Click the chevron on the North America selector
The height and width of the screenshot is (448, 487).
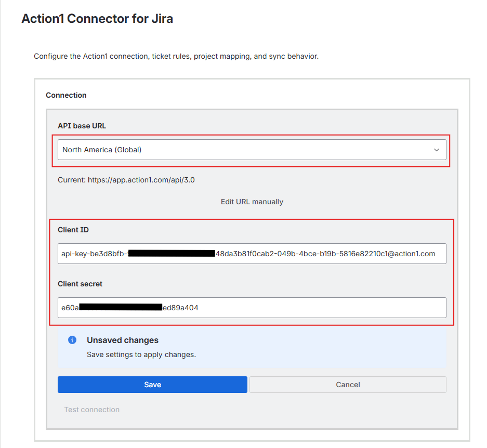pos(436,149)
